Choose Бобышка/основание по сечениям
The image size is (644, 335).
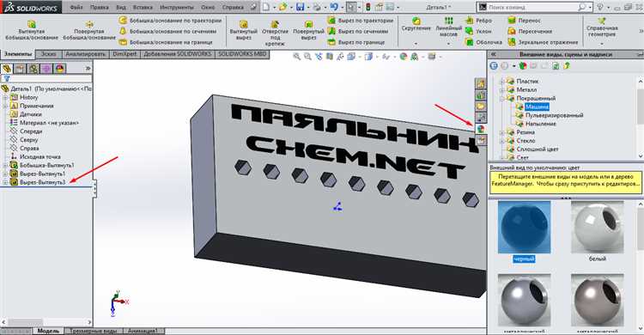167,31
